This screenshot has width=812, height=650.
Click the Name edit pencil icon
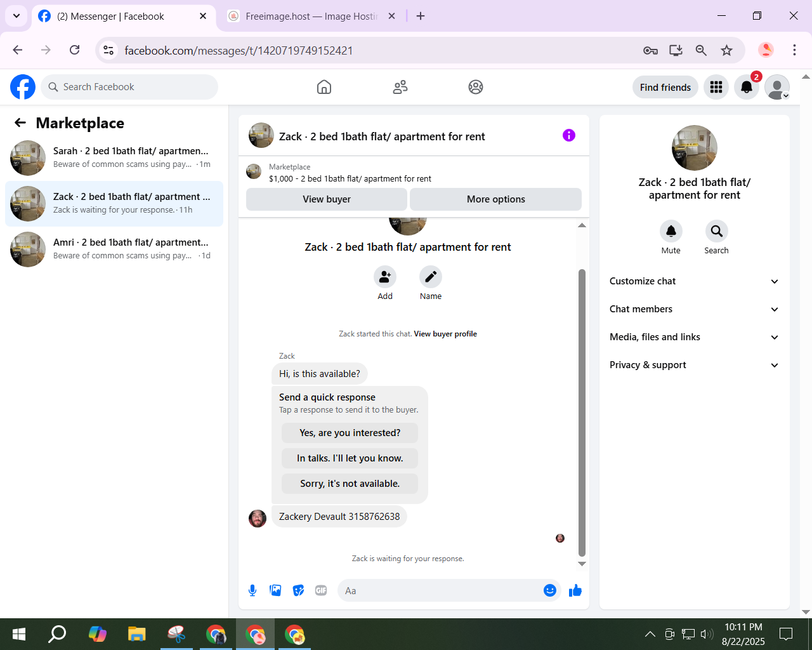431,277
